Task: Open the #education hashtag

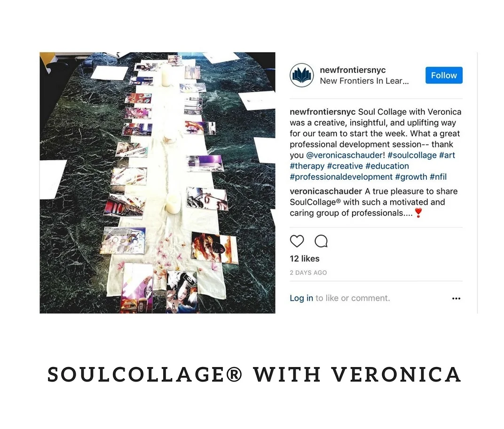Action: point(387,166)
